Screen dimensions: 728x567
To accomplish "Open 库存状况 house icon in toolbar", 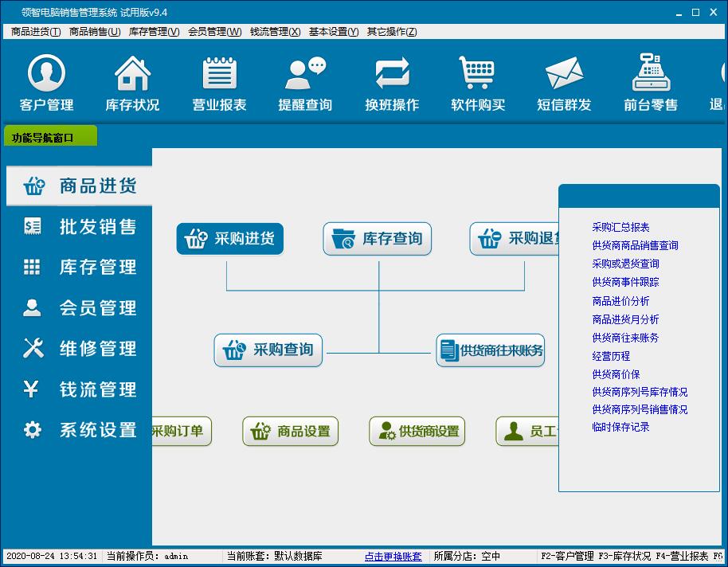I will pos(132,83).
